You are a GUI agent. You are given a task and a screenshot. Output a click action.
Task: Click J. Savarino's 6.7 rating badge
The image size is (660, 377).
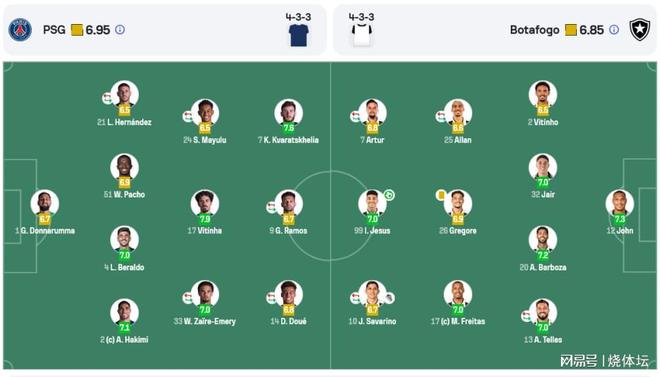click(373, 310)
